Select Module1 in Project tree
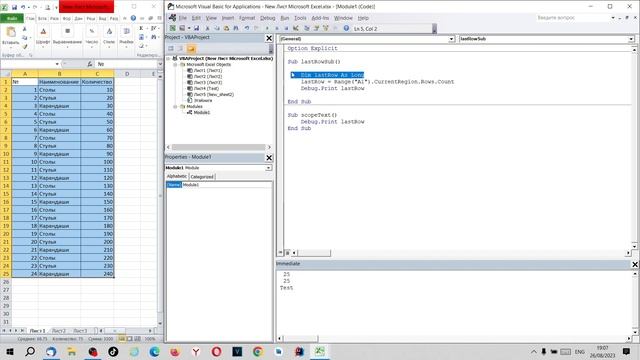Image resolution: width=640 pixels, height=360 pixels. (202, 112)
